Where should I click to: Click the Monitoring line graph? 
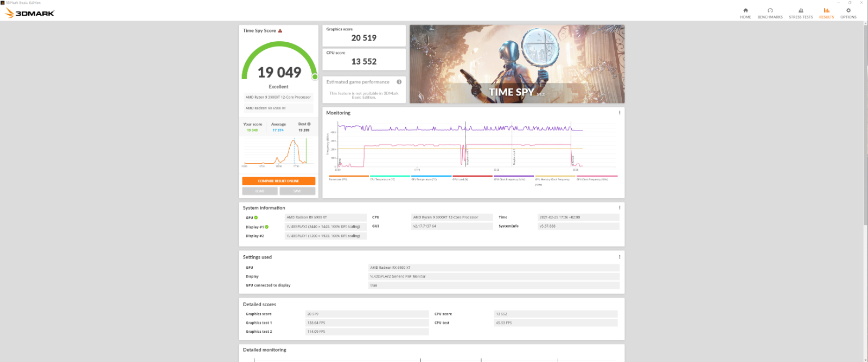click(472, 145)
